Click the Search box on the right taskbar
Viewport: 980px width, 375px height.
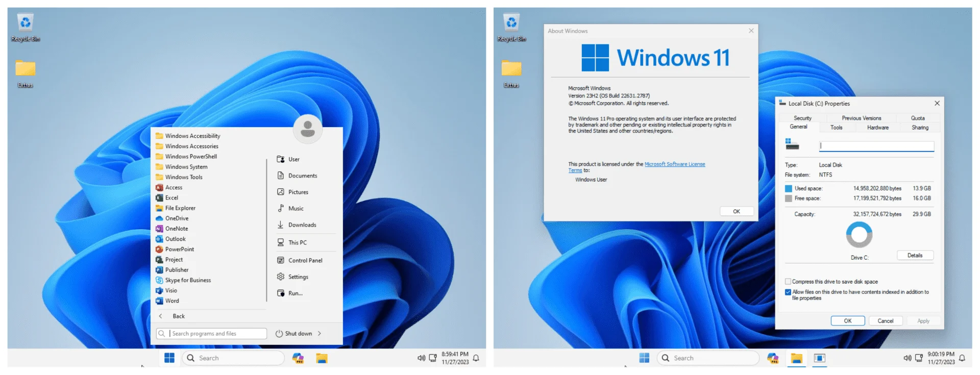(x=708, y=358)
